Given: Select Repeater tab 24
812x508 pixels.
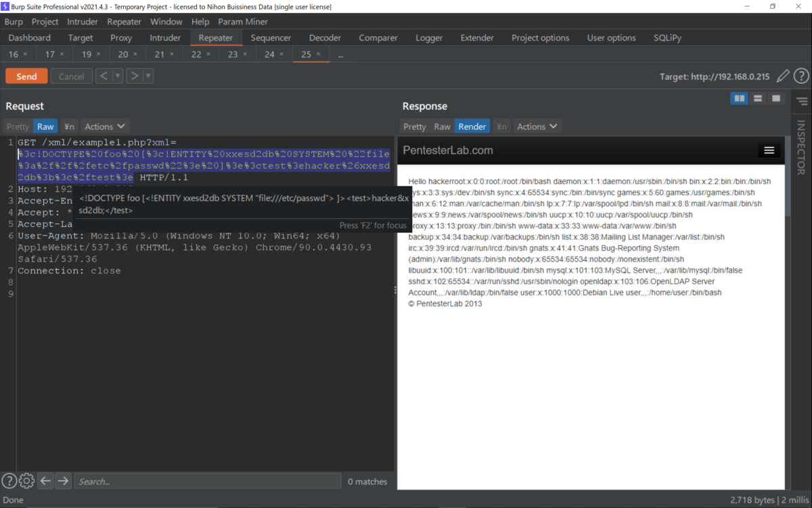Looking at the screenshot, I should (269, 54).
